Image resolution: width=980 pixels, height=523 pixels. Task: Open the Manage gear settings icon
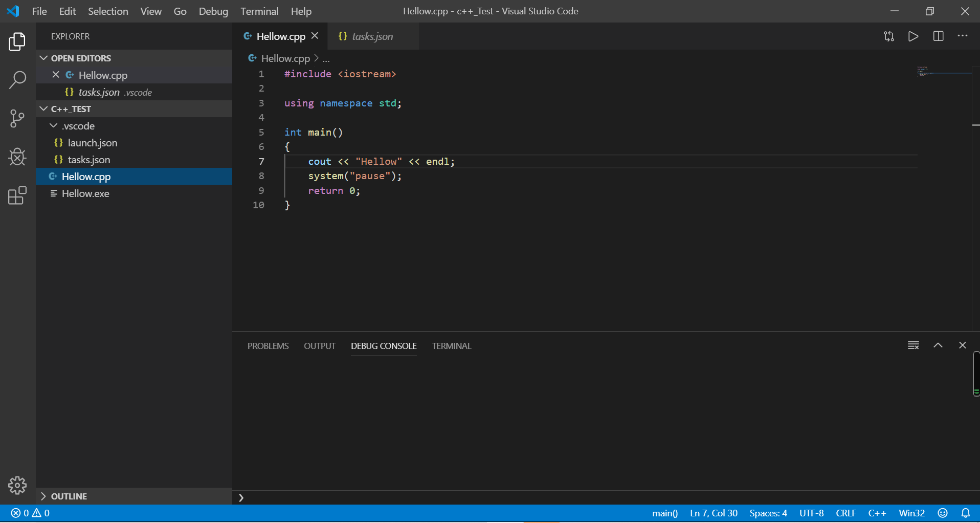(17, 485)
